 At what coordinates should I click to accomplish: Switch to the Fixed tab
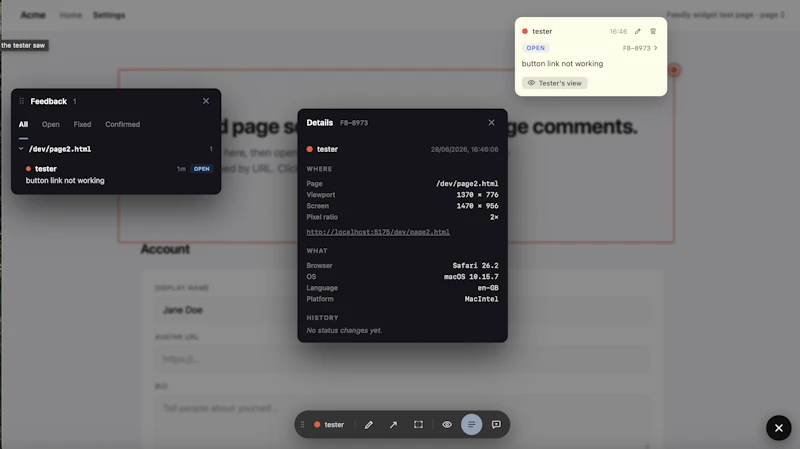82,124
